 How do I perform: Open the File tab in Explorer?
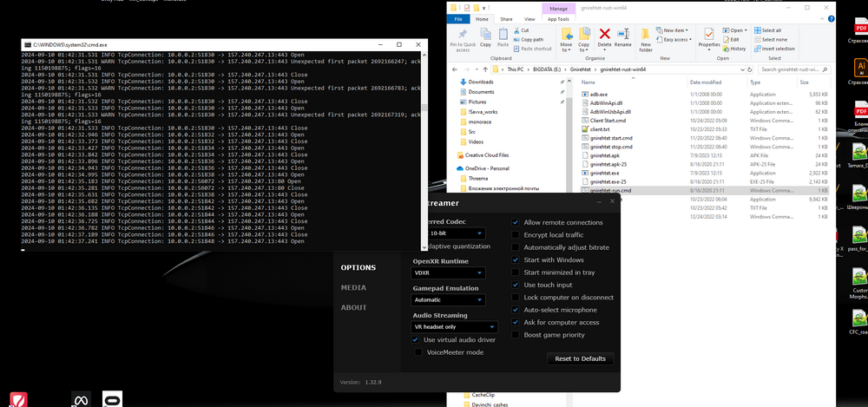pos(458,19)
